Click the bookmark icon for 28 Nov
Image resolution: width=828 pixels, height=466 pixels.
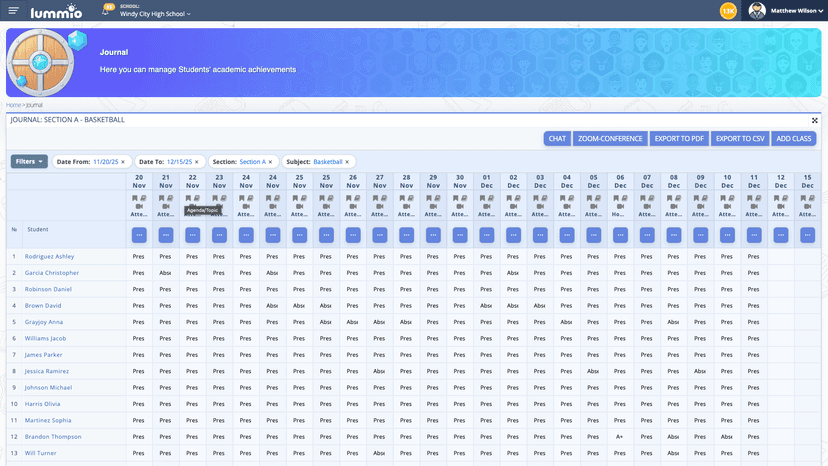pyautogui.click(x=402, y=198)
